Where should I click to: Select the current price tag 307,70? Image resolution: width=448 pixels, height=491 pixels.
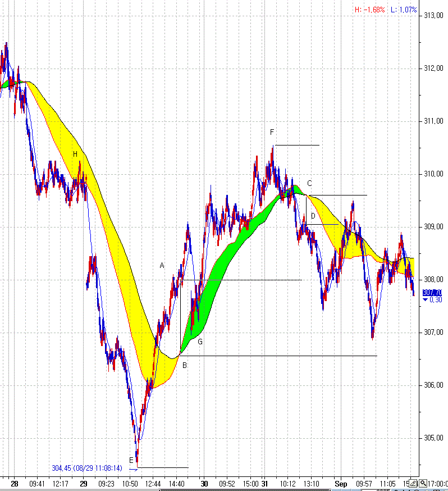[x=432, y=293]
